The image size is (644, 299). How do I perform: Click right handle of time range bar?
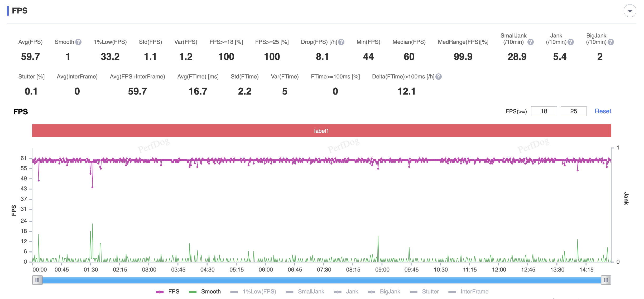tap(606, 280)
